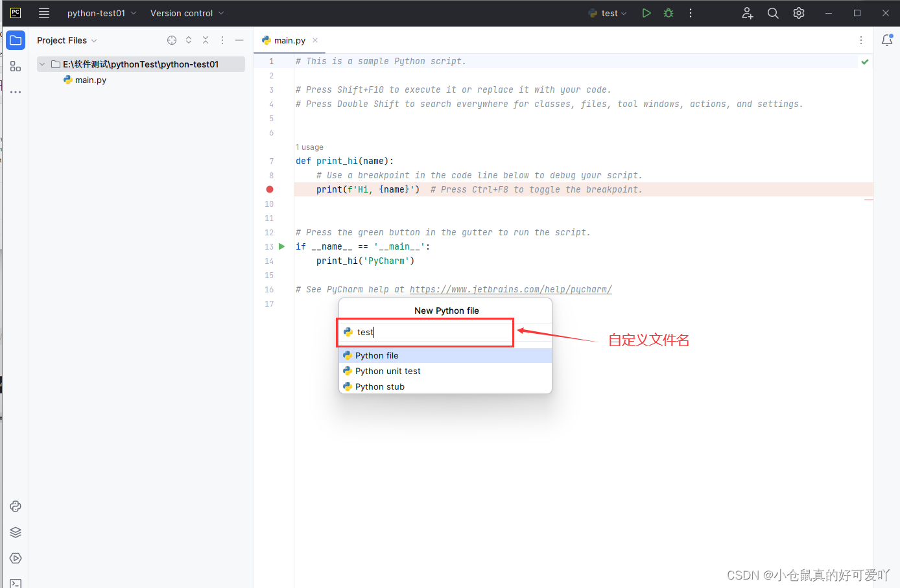Open Code With Me user icon
The width and height of the screenshot is (900, 588).
[x=748, y=13]
